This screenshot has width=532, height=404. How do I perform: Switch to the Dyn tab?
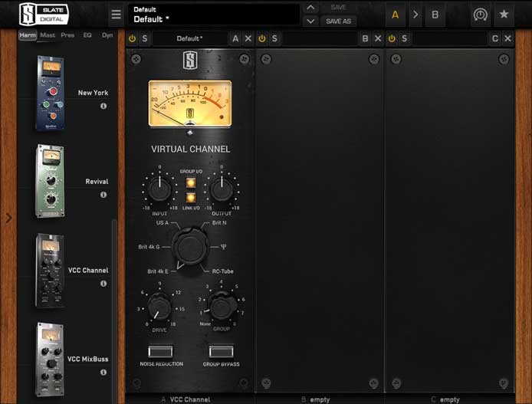tap(107, 35)
